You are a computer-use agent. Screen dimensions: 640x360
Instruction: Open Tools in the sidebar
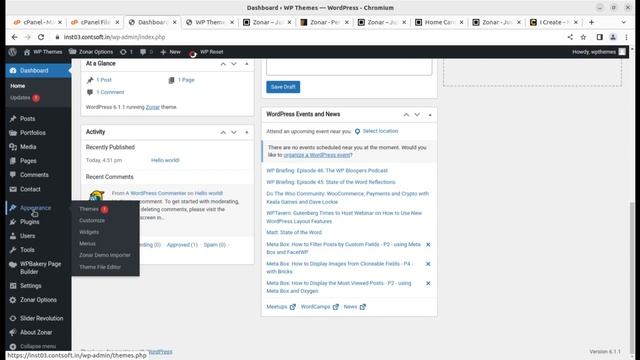(27, 250)
